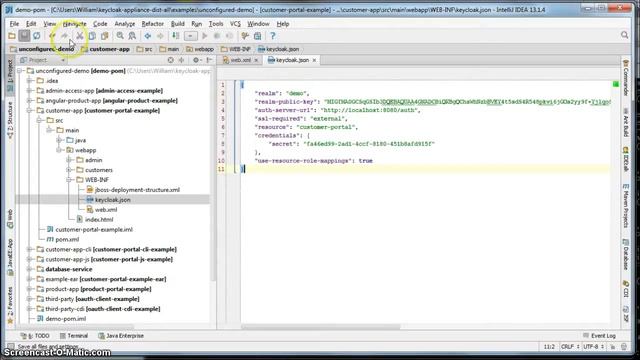Image resolution: width=640 pixels, height=360 pixels.
Task: Click the Cut scissors icon
Action: 80,36
